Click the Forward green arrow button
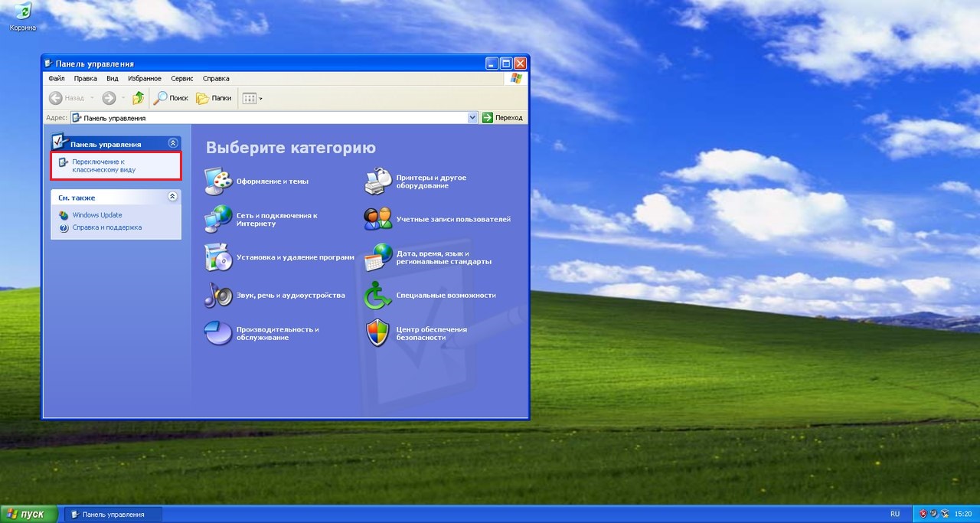The height and width of the screenshot is (523, 980). click(x=109, y=98)
